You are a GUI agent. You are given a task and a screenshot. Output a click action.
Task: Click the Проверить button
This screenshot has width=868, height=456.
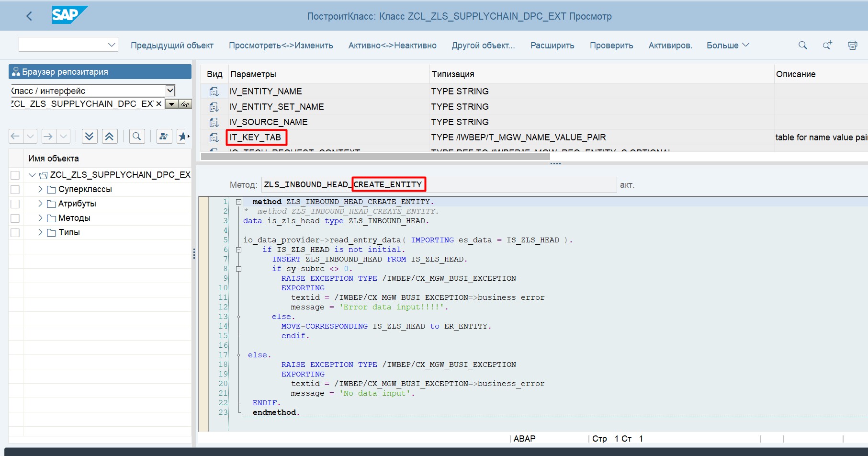click(611, 46)
